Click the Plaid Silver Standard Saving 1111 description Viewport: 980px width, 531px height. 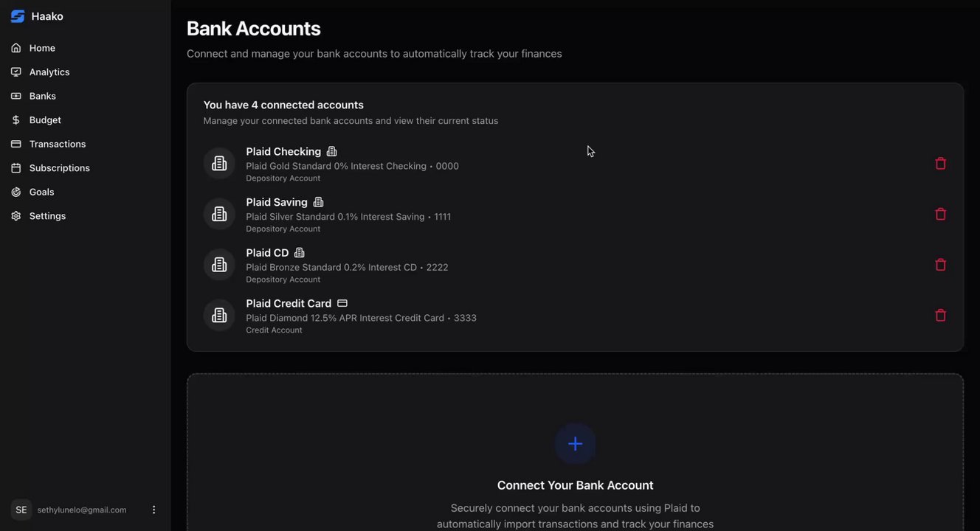coord(348,217)
